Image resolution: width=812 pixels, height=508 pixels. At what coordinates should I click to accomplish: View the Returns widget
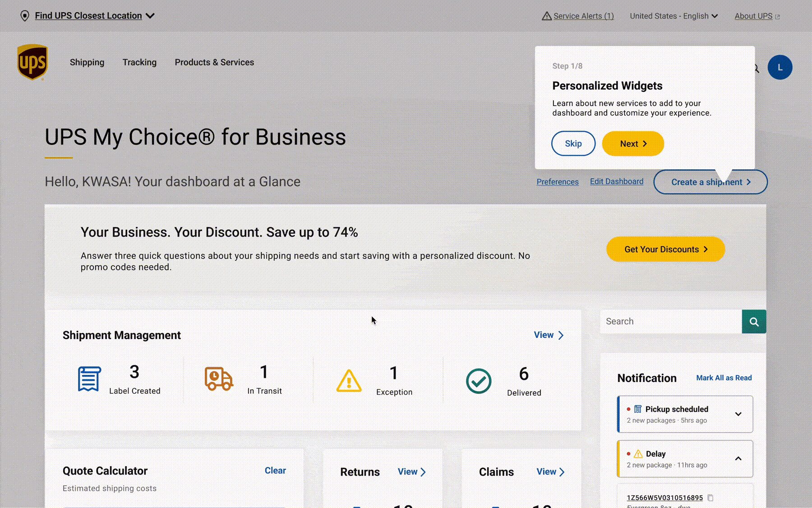[411, 472]
